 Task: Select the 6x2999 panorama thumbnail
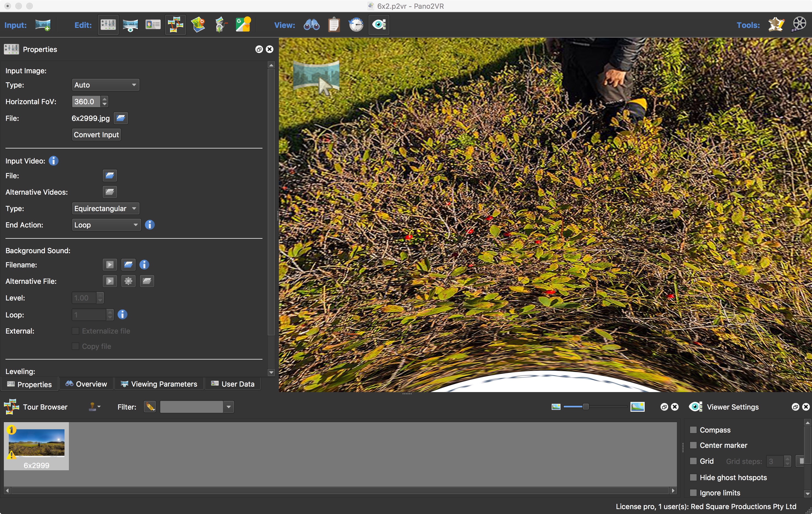click(x=36, y=446)
